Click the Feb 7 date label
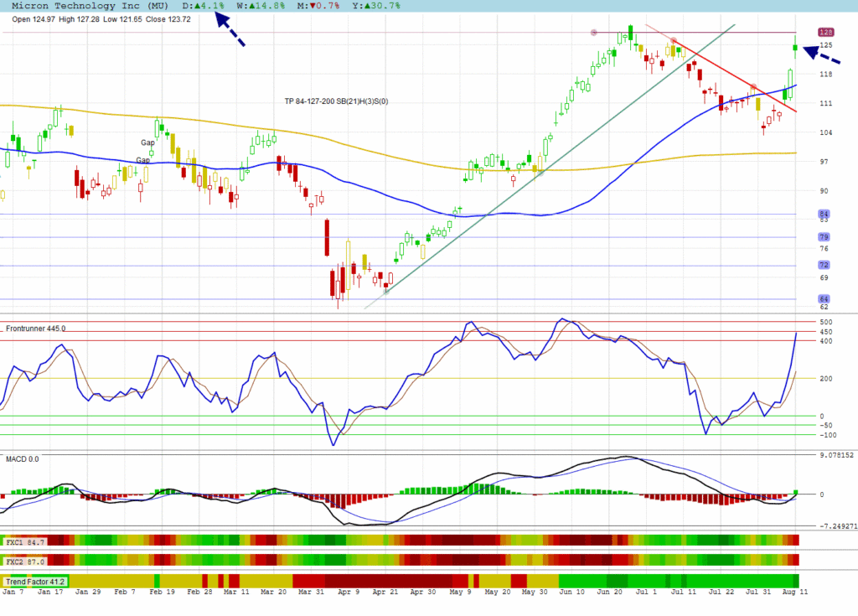This screenshot has width=858, height=616. tap(125, 592)
